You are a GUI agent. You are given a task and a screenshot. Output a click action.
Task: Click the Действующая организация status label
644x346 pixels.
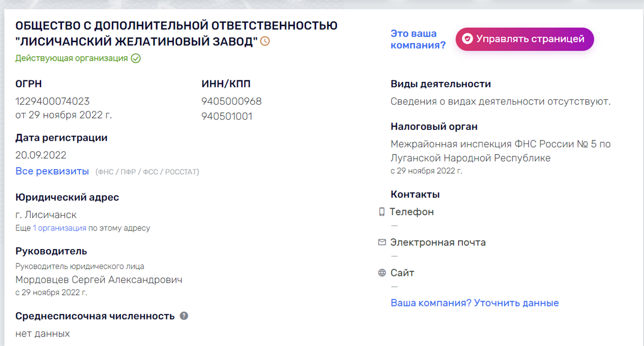[x=72, y=58]
